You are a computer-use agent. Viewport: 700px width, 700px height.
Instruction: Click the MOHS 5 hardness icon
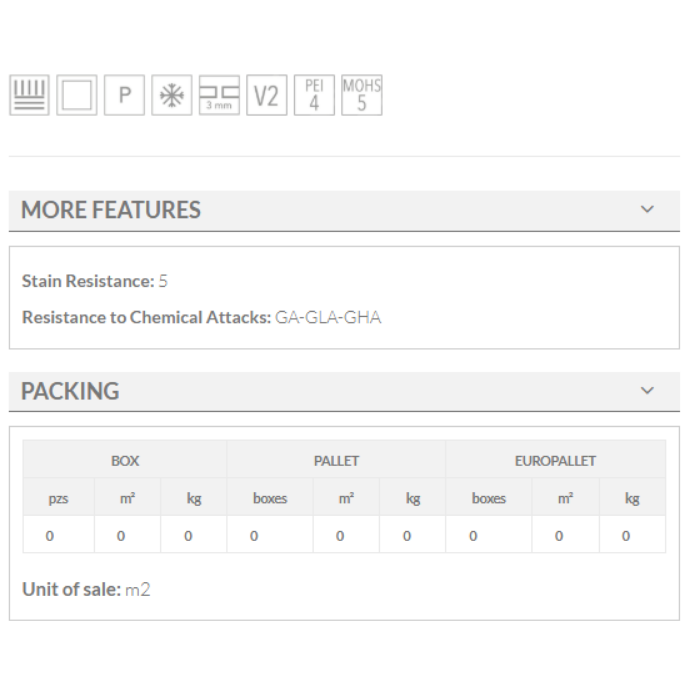click(361, 96)
